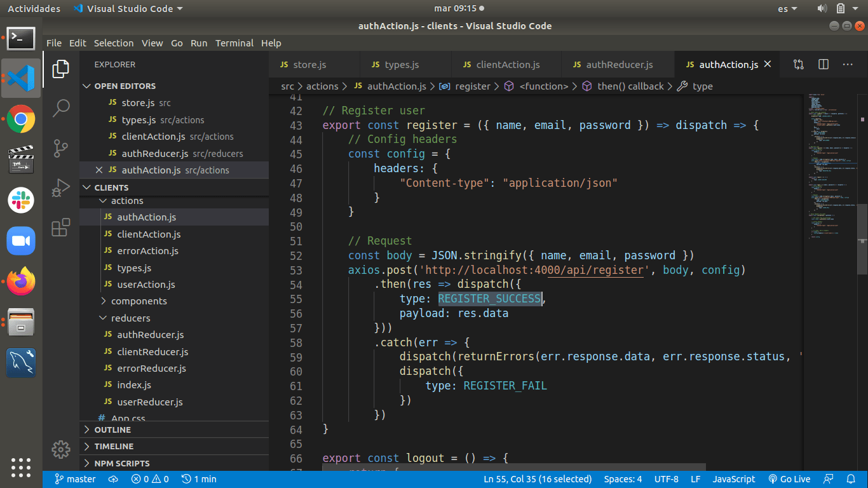Screen dimensions: 868x488
Task: Open the notifications bell in status bar
Action: tap(851, 479)
